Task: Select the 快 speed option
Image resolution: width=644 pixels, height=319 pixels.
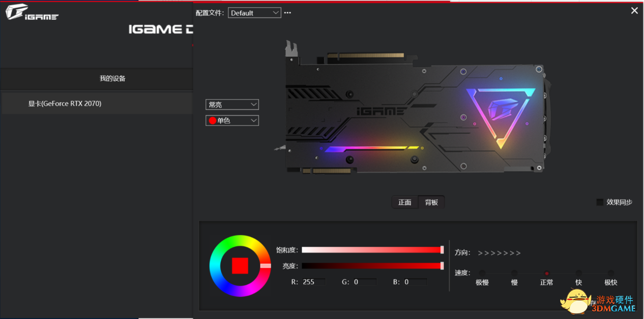Action: click(578, 273)
